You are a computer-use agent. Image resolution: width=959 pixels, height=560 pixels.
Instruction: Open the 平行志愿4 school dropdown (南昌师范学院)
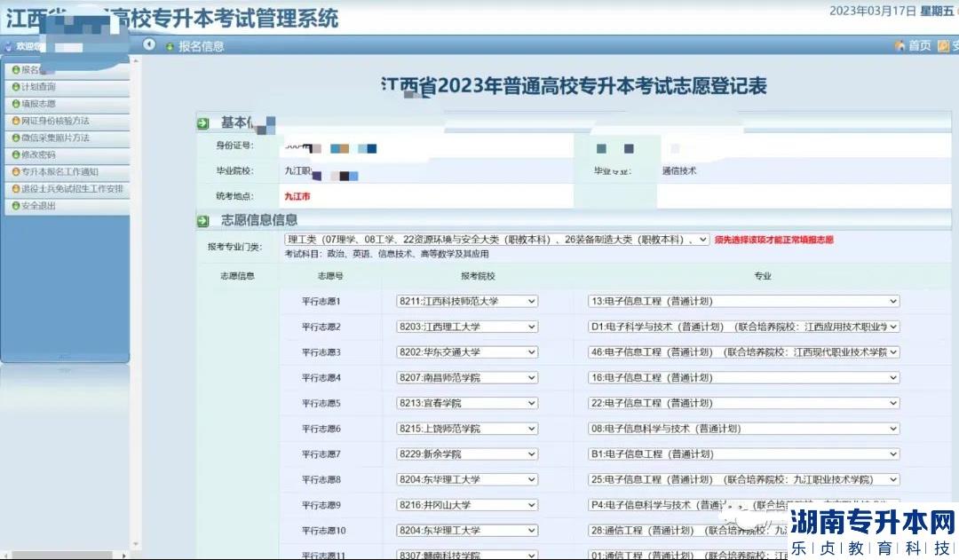[x=467, y=378]
